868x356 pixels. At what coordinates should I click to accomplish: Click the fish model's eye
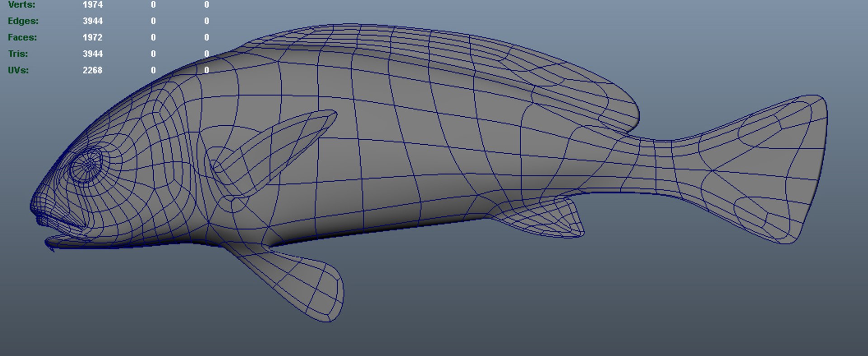click(86, 165)
